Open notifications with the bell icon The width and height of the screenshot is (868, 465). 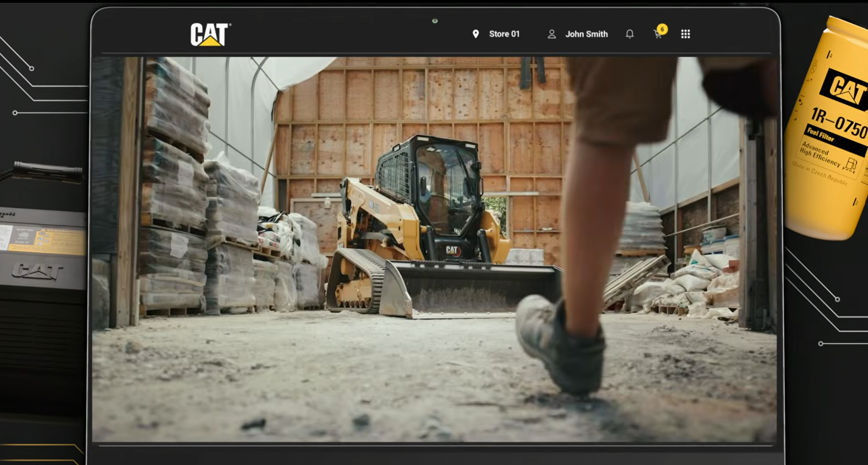(x=629, y=34)
